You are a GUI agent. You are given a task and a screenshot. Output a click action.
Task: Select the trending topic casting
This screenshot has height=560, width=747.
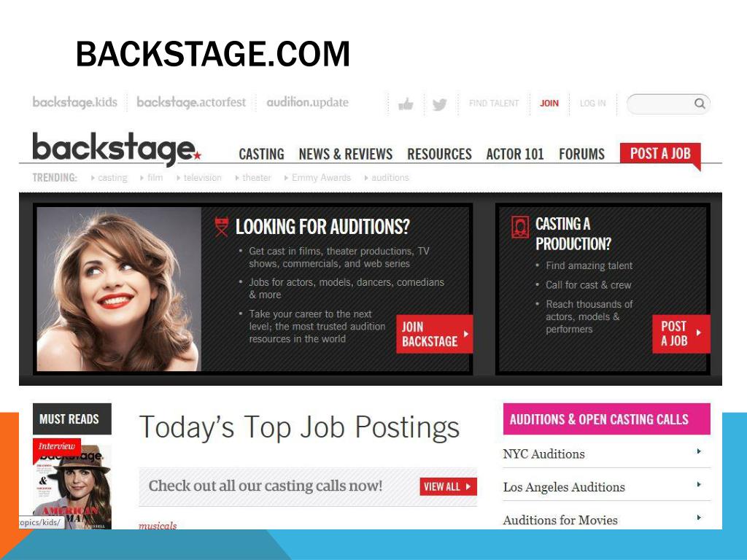pos(112,178)
